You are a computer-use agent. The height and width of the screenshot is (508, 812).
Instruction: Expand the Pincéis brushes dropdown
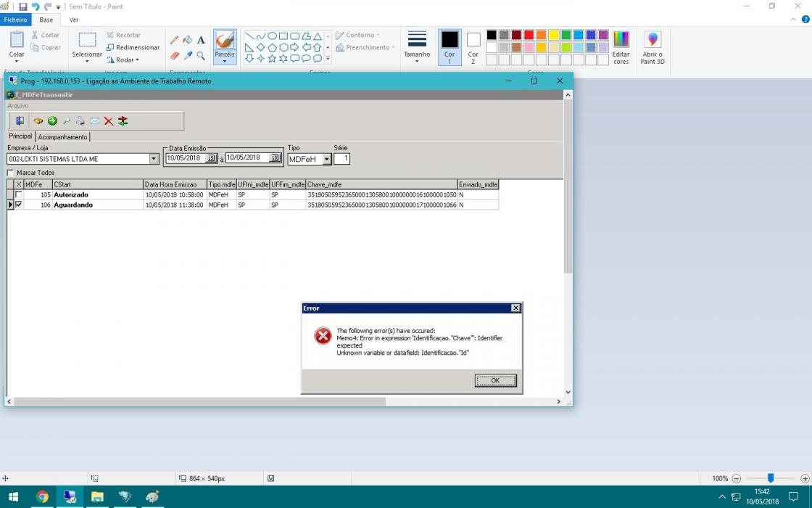click(224, 61)
